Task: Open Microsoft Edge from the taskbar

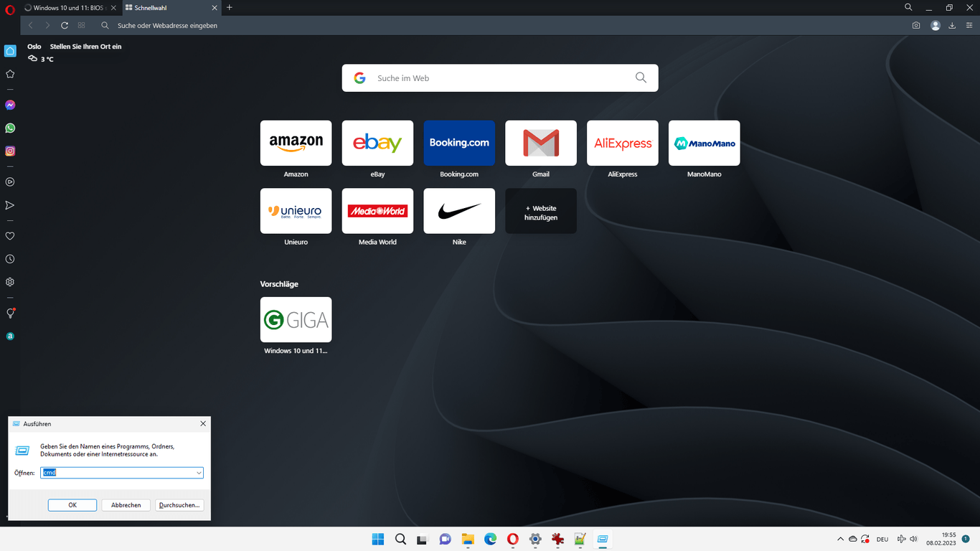Action: tap(491, 540)
